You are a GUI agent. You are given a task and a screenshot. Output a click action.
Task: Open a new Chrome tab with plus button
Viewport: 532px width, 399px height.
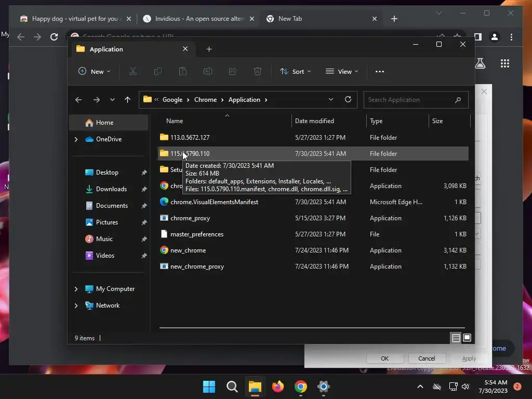click(x=394, y=19)
